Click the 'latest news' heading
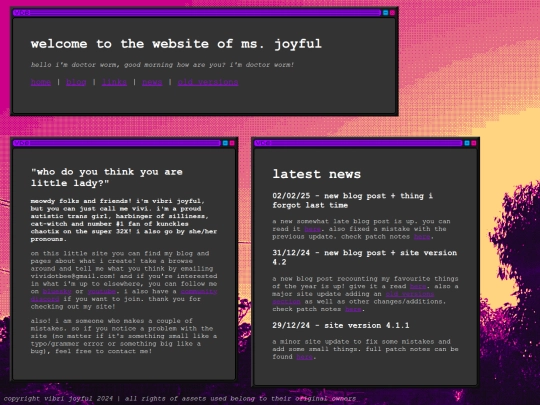This screenshot has width=540, height=405. pyautogui.click(x=316, y=174)
